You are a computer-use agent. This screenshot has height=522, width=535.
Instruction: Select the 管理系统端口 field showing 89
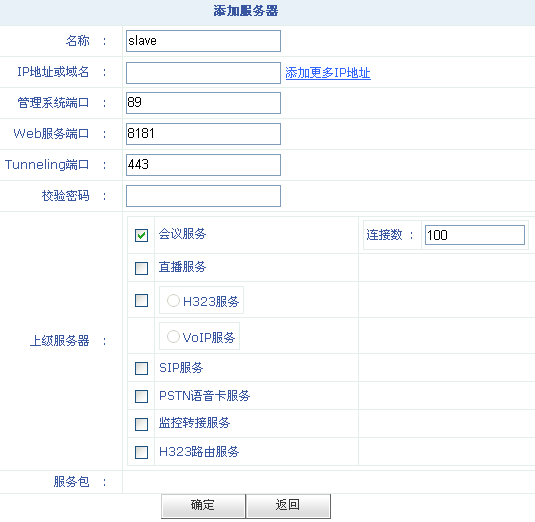[203, 103]
